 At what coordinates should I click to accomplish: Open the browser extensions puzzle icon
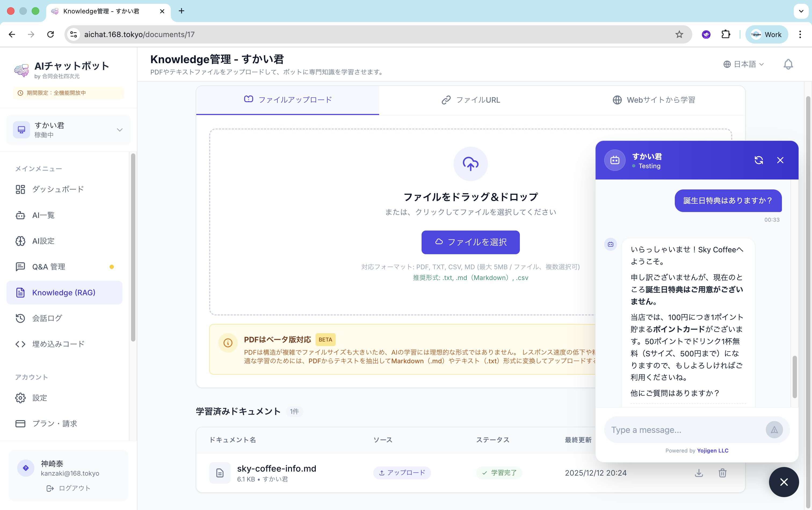[x=725, y=34]
